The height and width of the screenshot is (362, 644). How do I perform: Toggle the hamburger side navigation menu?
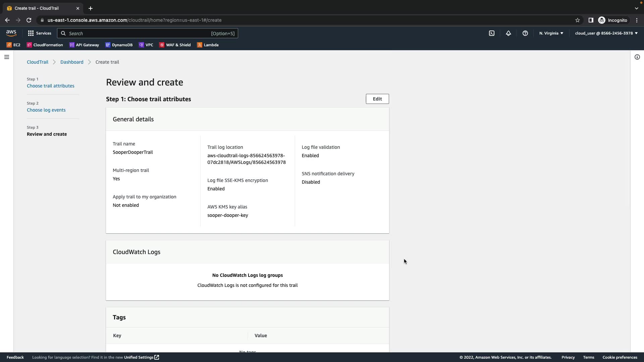tap(6, 57)
